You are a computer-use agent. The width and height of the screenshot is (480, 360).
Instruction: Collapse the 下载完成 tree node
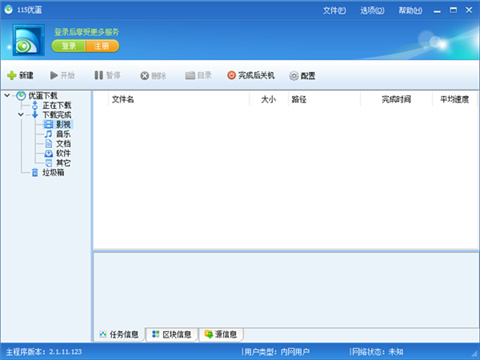tap(21, 115)
